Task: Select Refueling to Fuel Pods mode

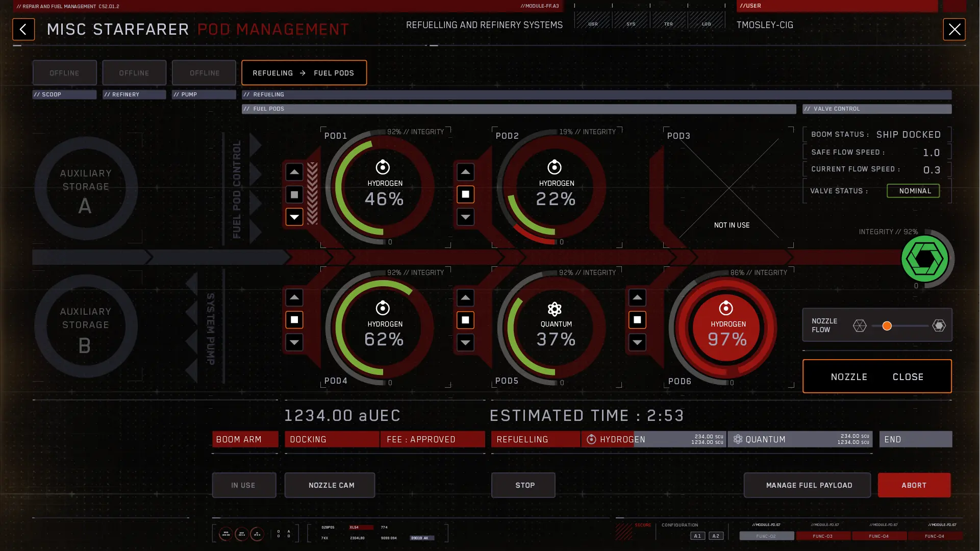Action: coord(304,73)
